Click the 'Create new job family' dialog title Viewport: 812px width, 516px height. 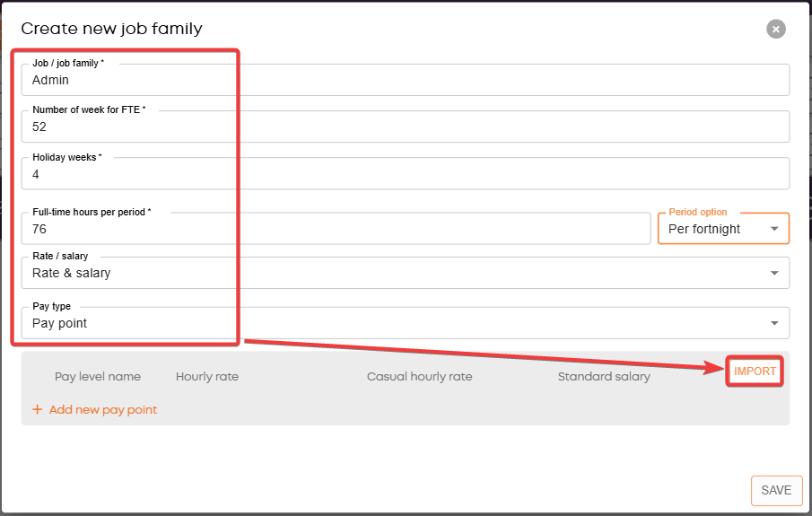(112, 29)
